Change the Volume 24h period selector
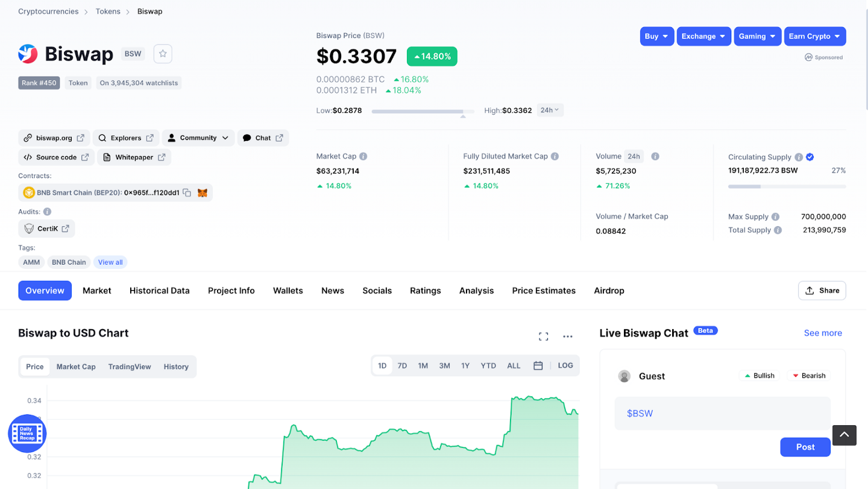This screenshot has height=489, width=868. click(634, 156)
